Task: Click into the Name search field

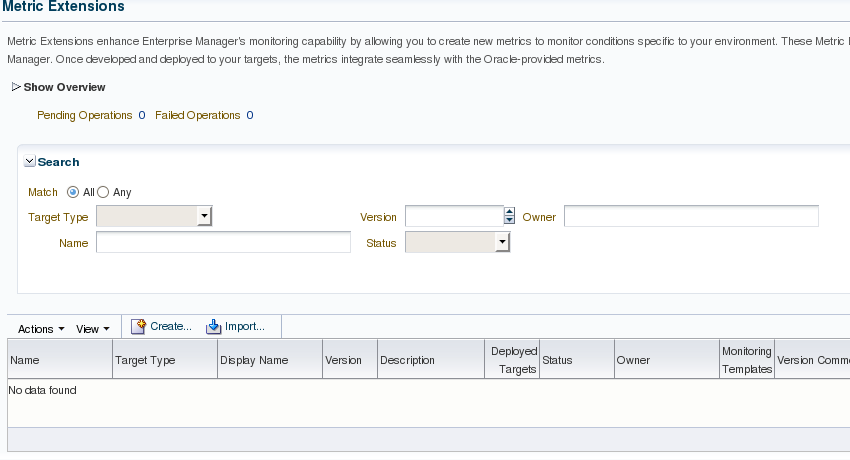Action: (223, 242)
